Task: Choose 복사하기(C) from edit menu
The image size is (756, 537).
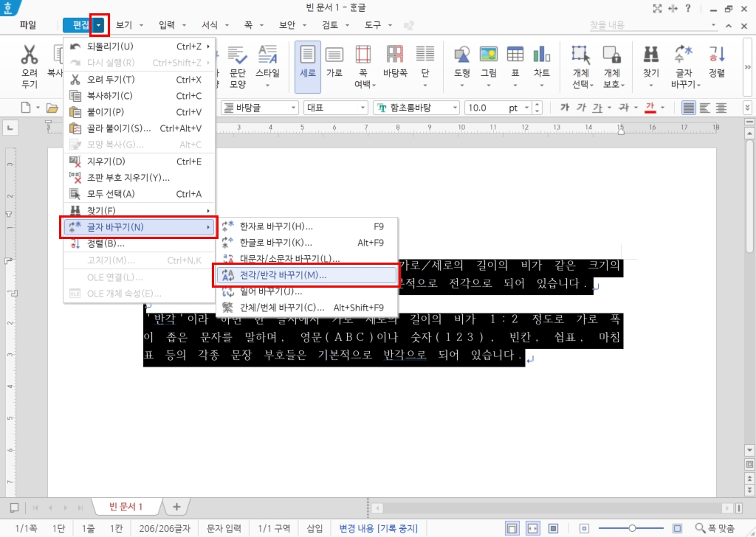Action: click(x=140, y=95)
